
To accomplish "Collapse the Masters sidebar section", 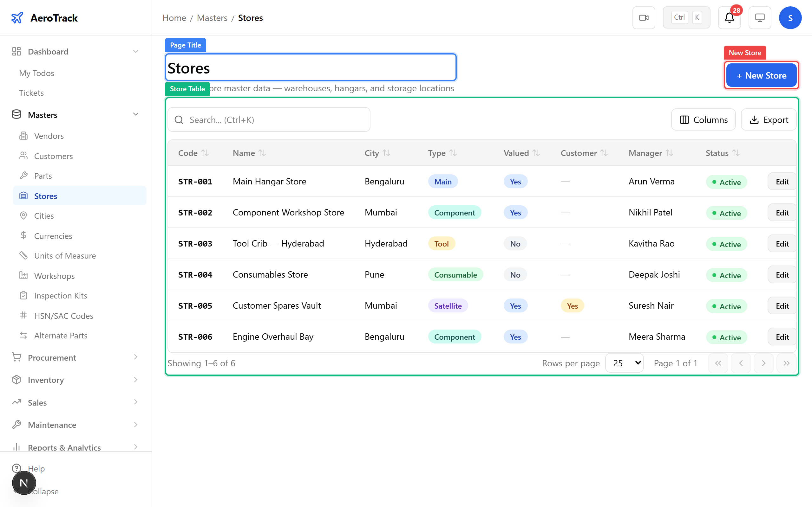I will click(135, 115).
